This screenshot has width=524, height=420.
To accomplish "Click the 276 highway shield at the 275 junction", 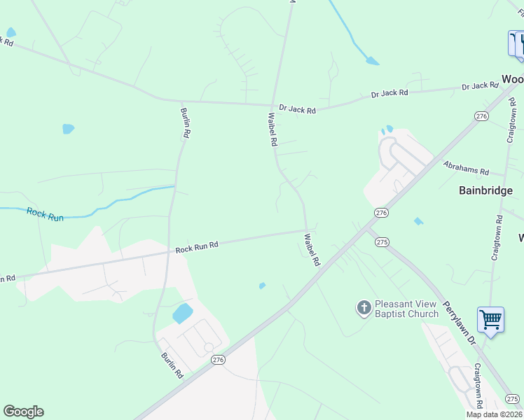I will click(x=381, y=213).
